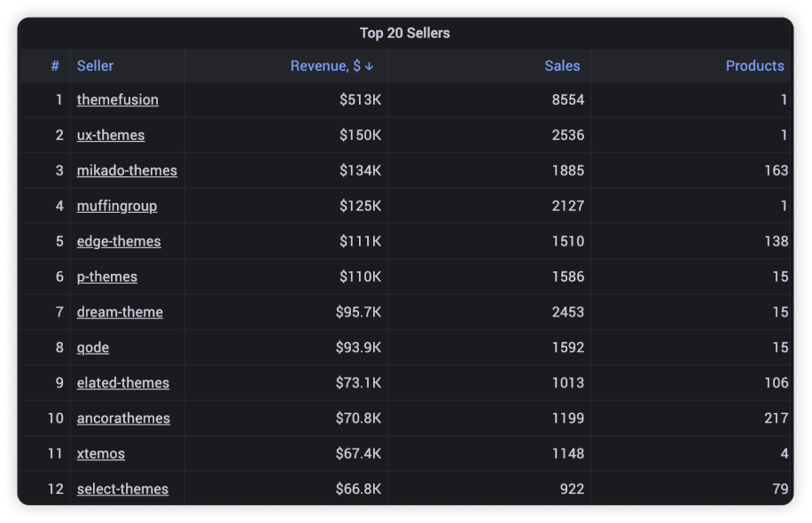
Task: Click the xtemos seller link
Action: point(101,455)
